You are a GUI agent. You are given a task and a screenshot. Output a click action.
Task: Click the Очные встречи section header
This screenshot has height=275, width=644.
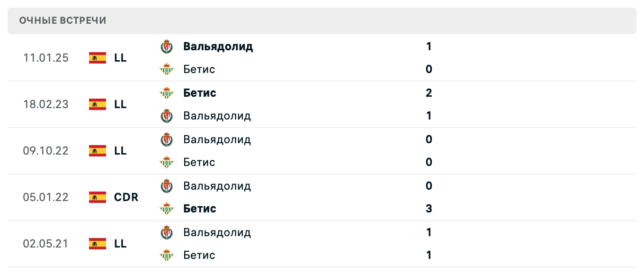click(x=63, y=20)
